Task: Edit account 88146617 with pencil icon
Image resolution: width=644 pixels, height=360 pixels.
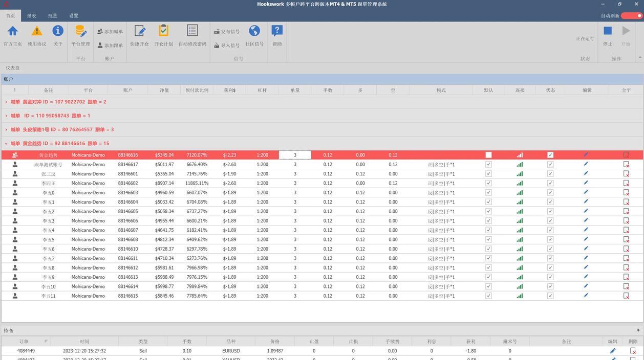Action: pyautogui.click(x=586, y=164)
